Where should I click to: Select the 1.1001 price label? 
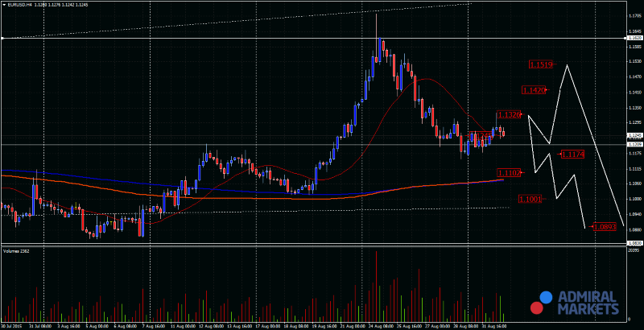click(x=529, y=199)
